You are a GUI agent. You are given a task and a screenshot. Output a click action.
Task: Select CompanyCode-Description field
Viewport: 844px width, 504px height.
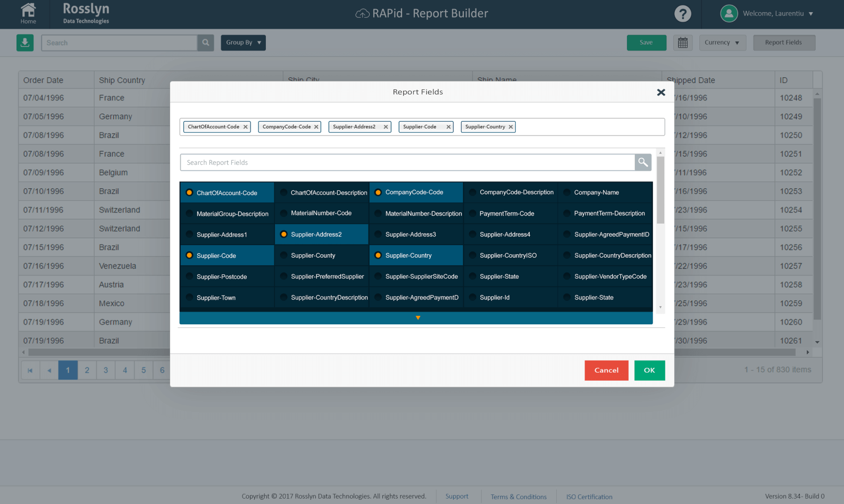coord(511,192)
